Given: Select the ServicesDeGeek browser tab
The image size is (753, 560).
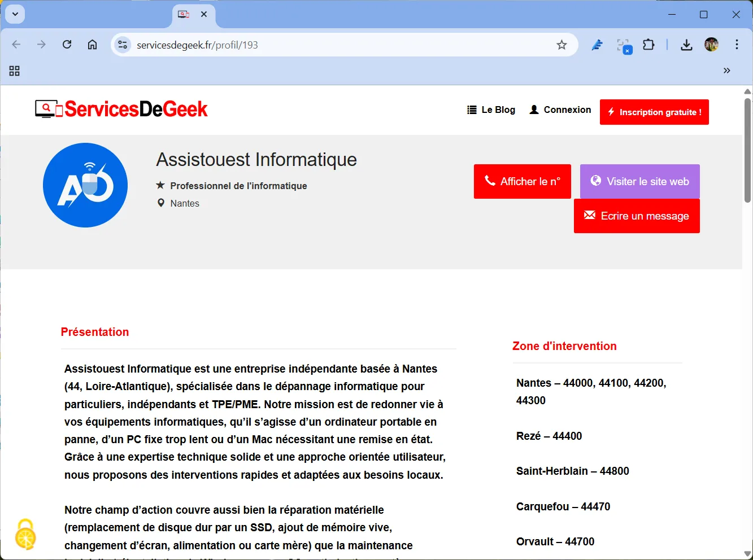Looking at the screenshot, I should (x=194, y=15).
